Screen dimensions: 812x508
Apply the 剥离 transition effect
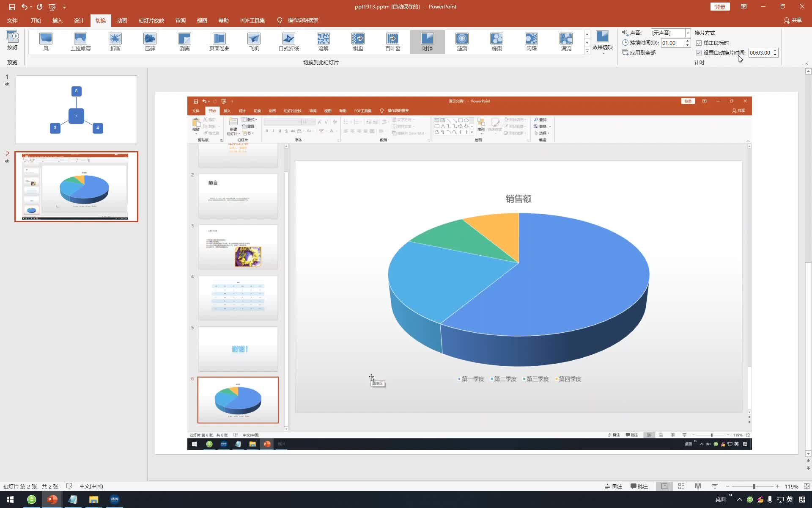[184, 42]
